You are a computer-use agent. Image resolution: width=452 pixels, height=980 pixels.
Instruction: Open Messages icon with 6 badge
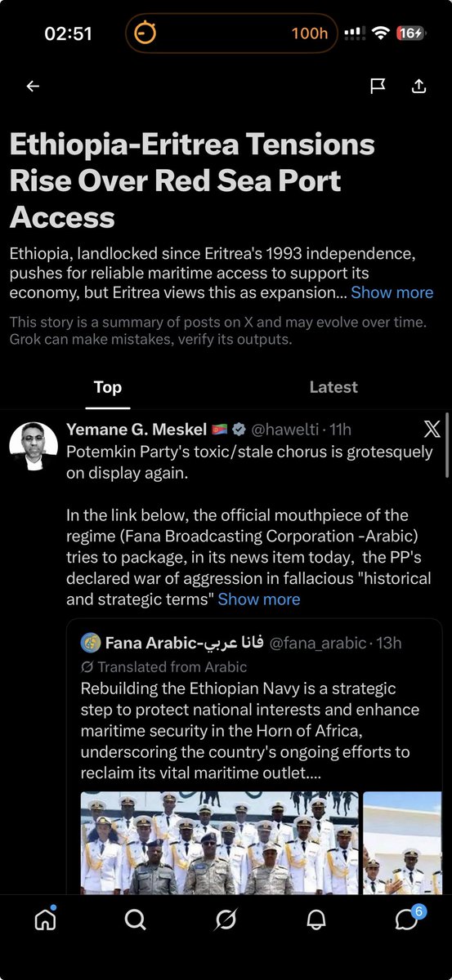[x=408, y=918]
